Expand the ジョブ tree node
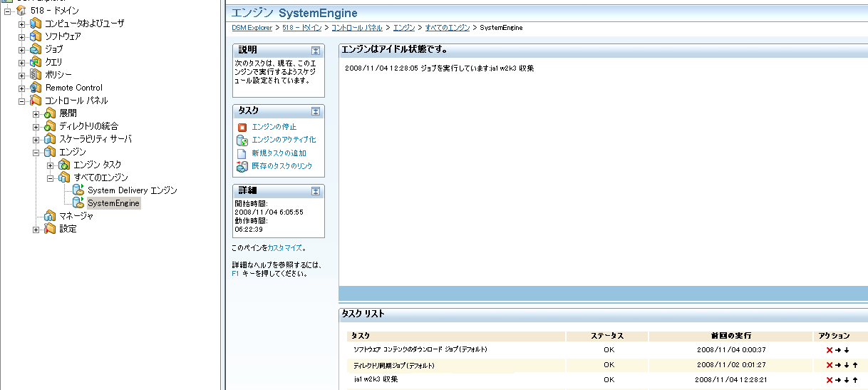Viewport: 868px width, 390px height. [22, 49]
